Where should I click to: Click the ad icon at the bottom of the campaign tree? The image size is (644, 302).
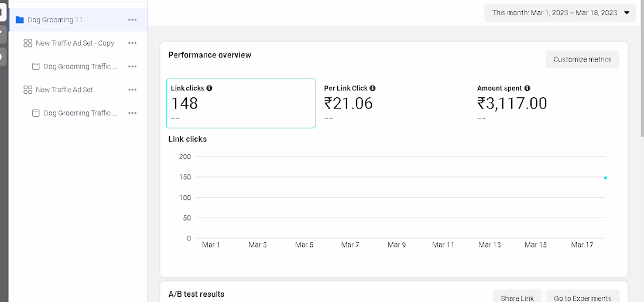point(36,113)
